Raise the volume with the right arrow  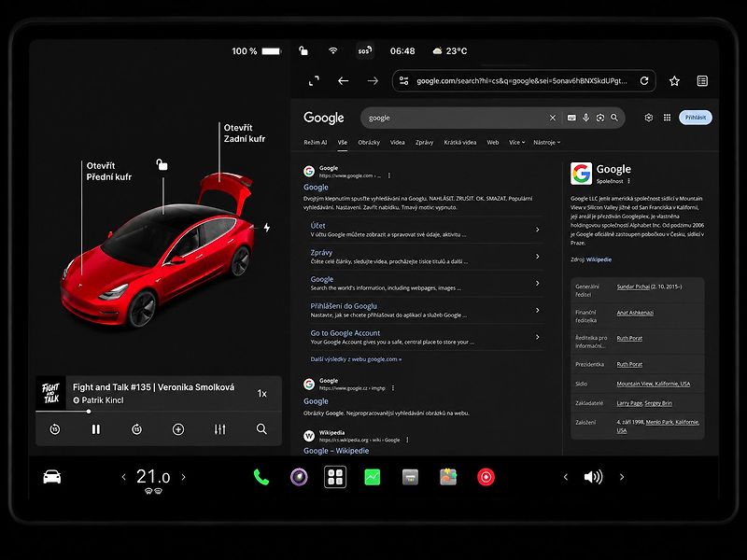(622, 477)
